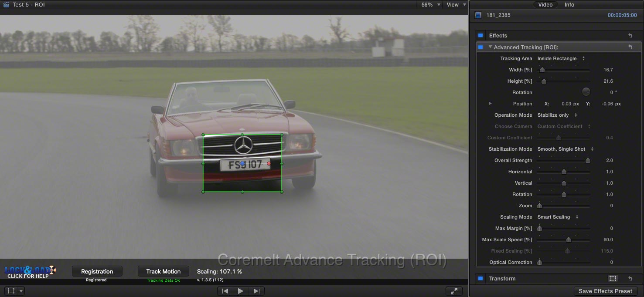Click the filmstrip icon next to 181_2385

point(478,15)
